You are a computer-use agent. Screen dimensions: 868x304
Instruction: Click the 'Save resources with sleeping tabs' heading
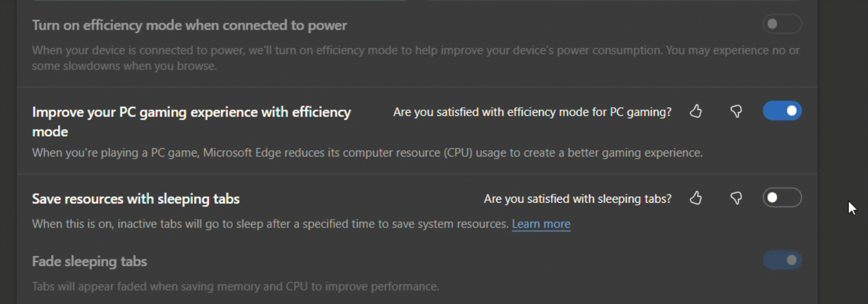pyautogui.click(x=136, y=199)
